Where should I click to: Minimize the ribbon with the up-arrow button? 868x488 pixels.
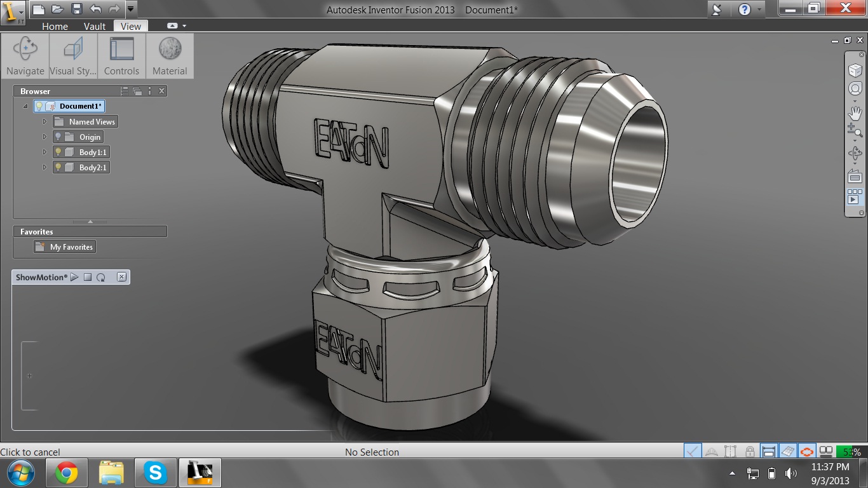click(172, 26)
